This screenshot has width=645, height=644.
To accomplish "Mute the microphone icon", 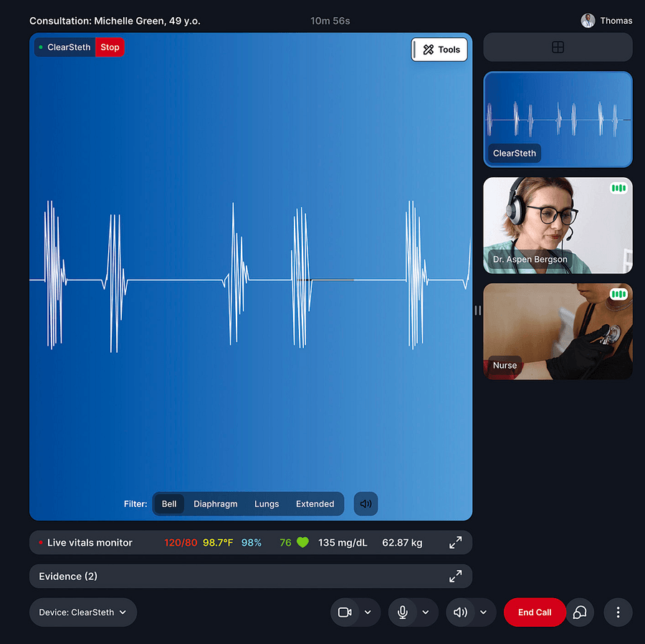I will tap(403, 612).
